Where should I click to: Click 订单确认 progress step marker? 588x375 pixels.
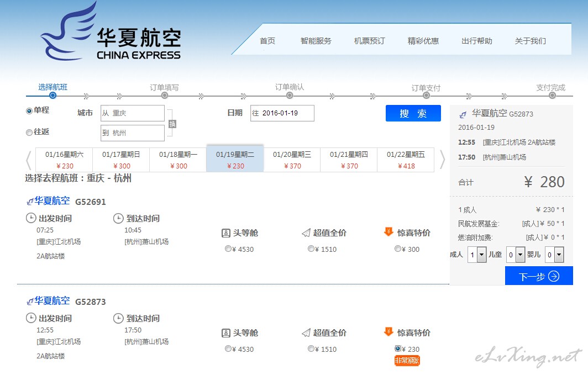(x=290, y=95)
